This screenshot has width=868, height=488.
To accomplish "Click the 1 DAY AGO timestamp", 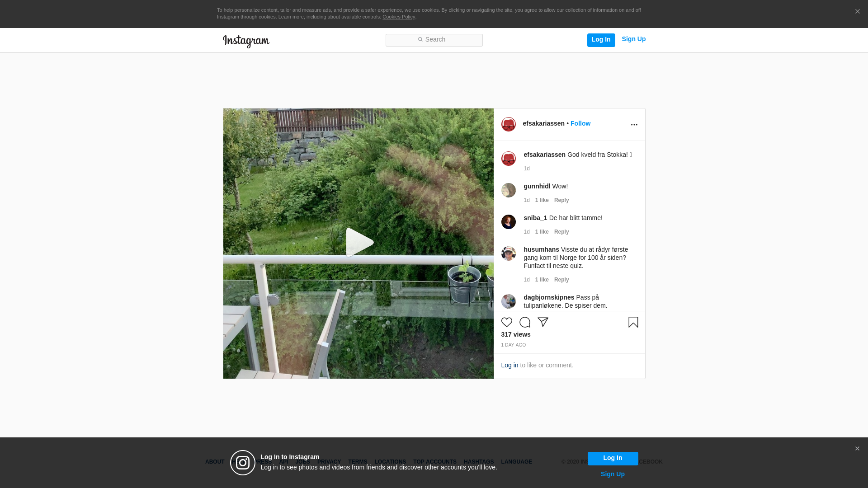I will coord(513,345).
